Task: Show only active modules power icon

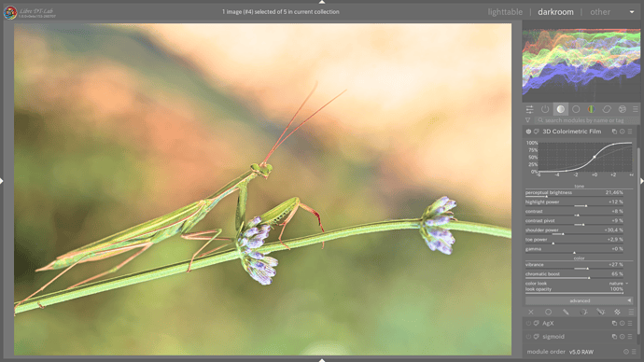Action: click(x=545, y=109)
